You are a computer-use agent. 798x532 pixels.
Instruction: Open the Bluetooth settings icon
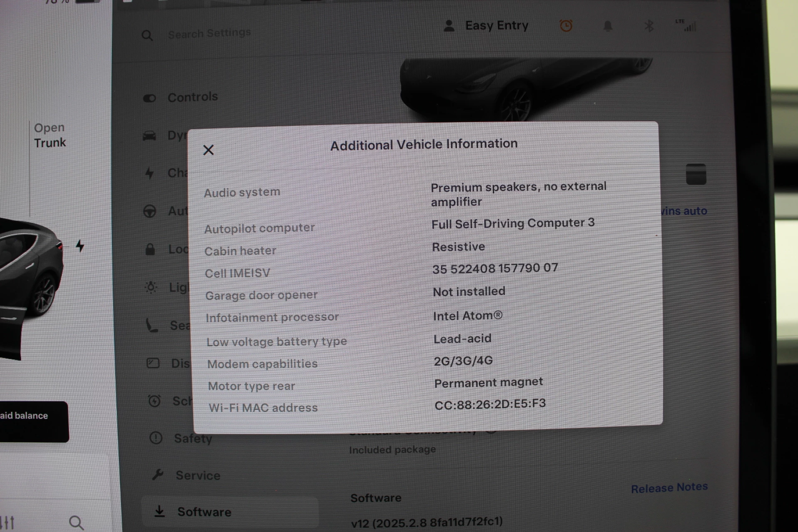point(649,26)
